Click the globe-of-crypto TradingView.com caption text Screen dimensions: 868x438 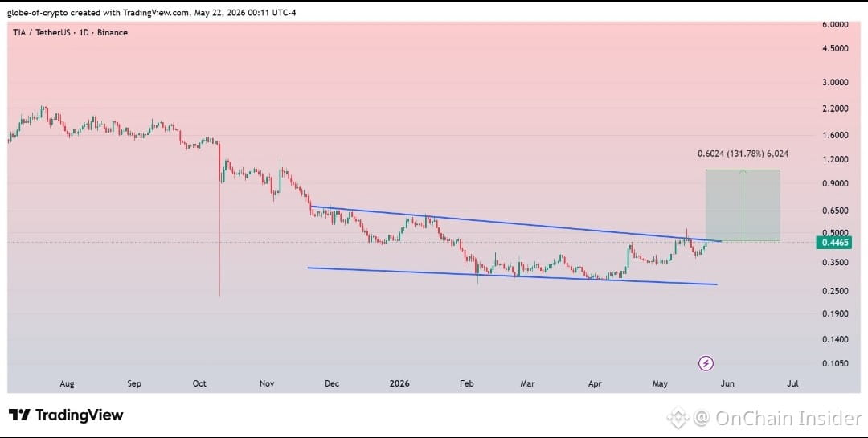[x=152, y=12]
